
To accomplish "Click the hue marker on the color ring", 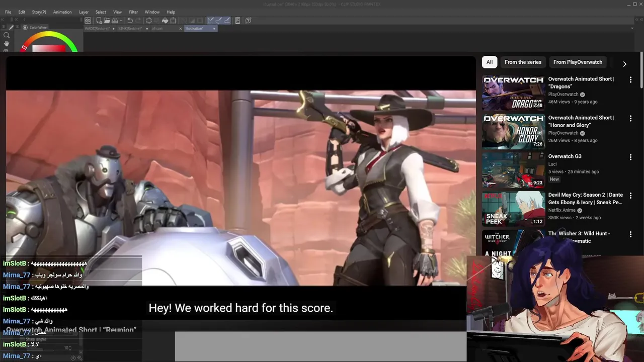I will click(x=24, y=48).
